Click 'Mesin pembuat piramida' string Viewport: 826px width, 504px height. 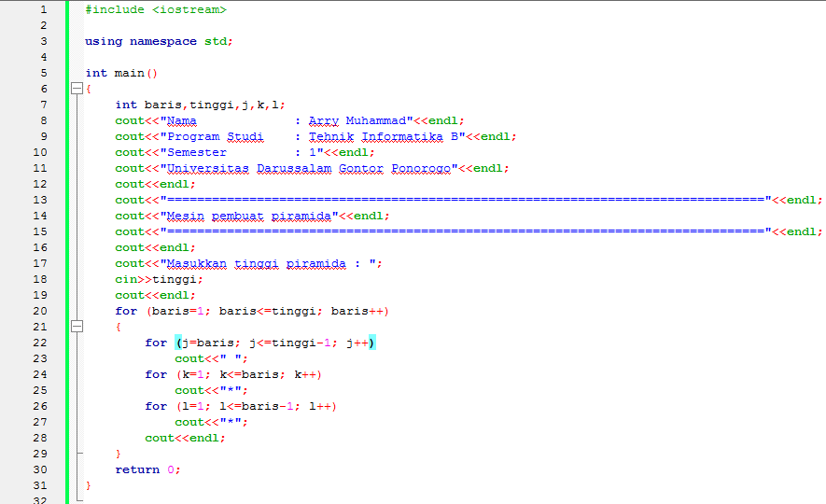pyautogui.click(x=249, y=216)
